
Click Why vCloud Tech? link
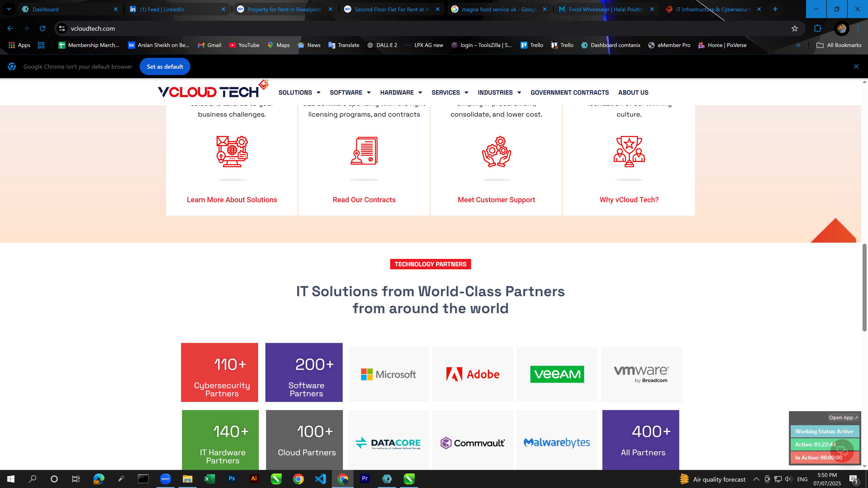click(x=629, y=200)
